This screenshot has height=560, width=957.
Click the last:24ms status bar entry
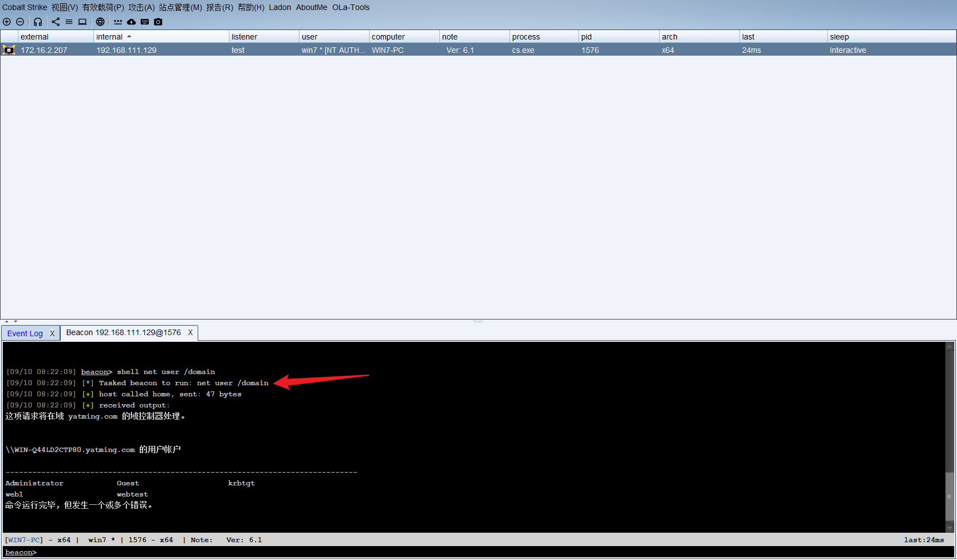tap(924, 540)
